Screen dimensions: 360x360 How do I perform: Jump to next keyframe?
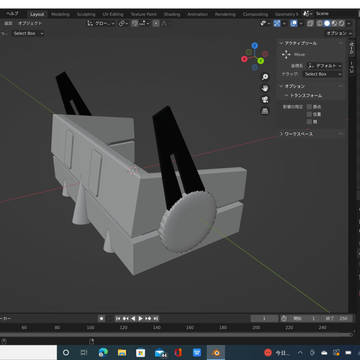coord(148,319)
